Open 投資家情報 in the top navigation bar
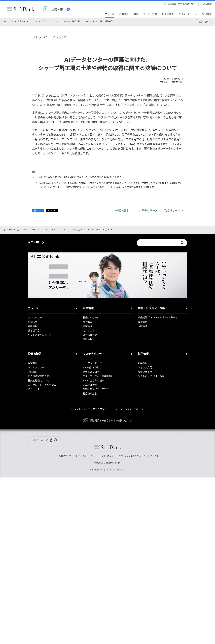 click(x=168, y=14)
